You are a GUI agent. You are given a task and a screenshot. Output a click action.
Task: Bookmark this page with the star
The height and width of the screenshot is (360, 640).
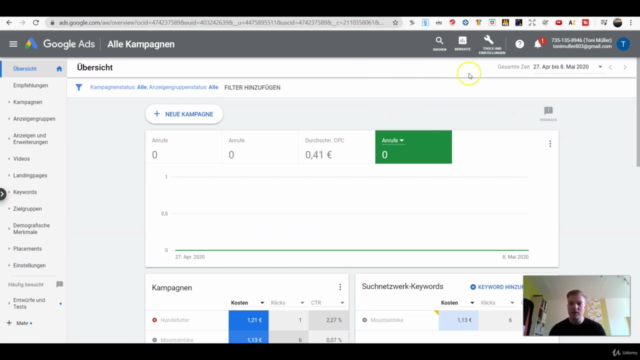(395, 22)
